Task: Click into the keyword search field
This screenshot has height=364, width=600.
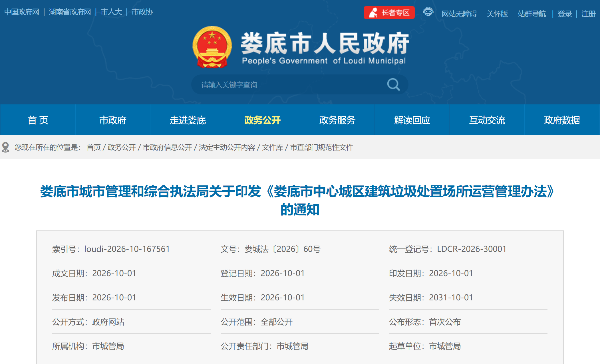Action: [x=288, y=85]
